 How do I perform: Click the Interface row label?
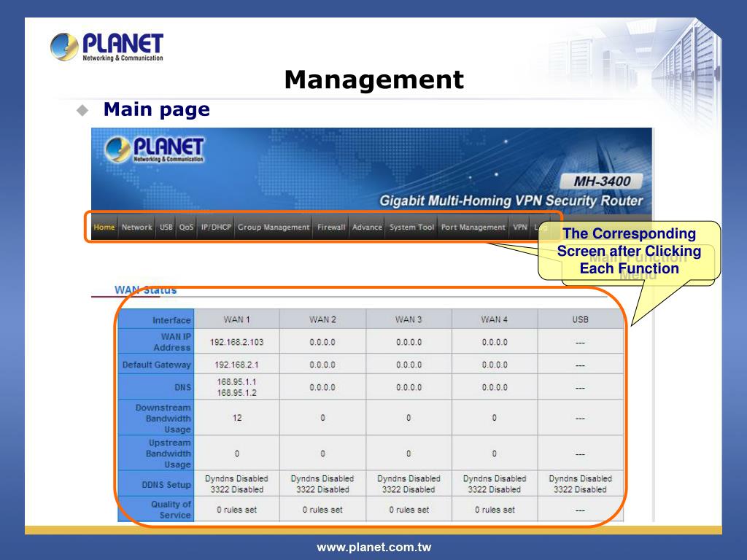(x=156, y=320)
